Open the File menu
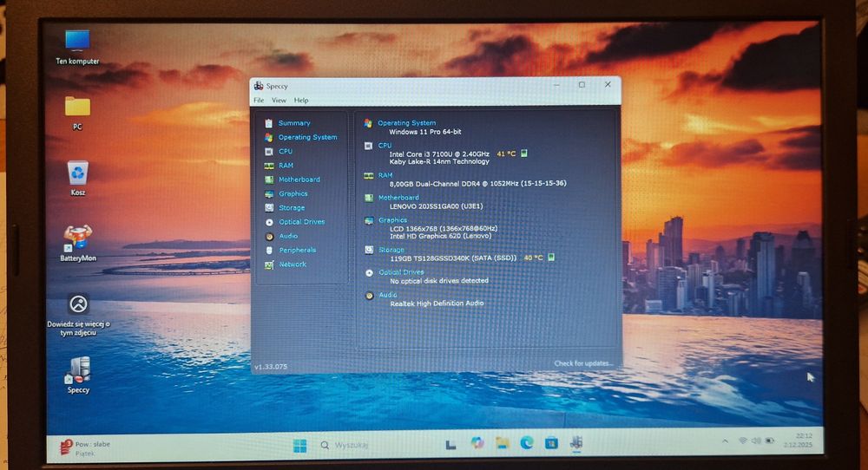The width and height of the screenshot is (868, 470). pos(259,100)
